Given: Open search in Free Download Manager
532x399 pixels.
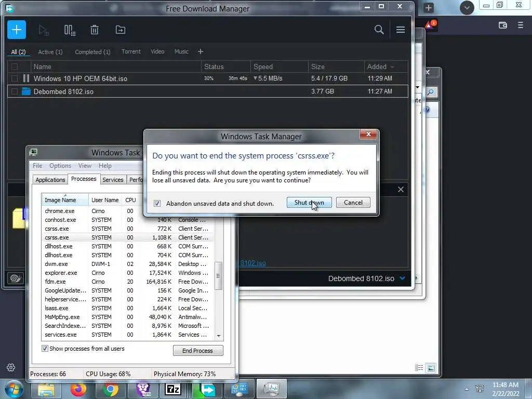Looking at the screenshot, I should (379, 30).
